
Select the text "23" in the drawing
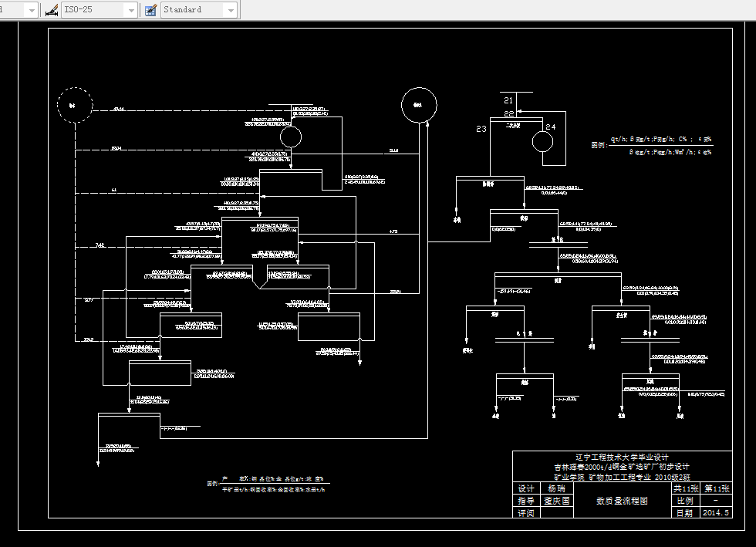point(481,129)
